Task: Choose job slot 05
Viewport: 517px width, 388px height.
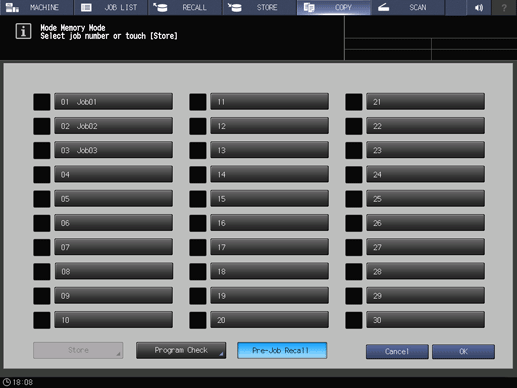Action: tap(113, 199)
